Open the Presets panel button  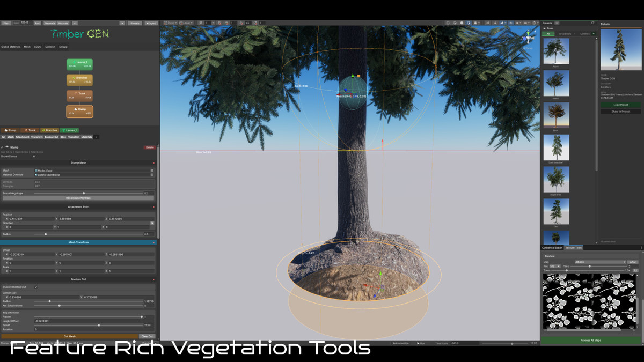point(135,23)
